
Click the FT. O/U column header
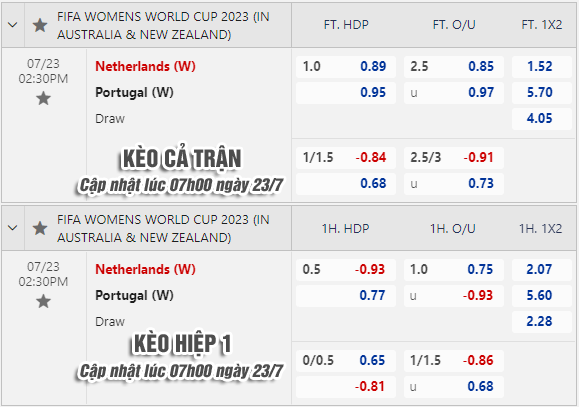click(454, 25)
